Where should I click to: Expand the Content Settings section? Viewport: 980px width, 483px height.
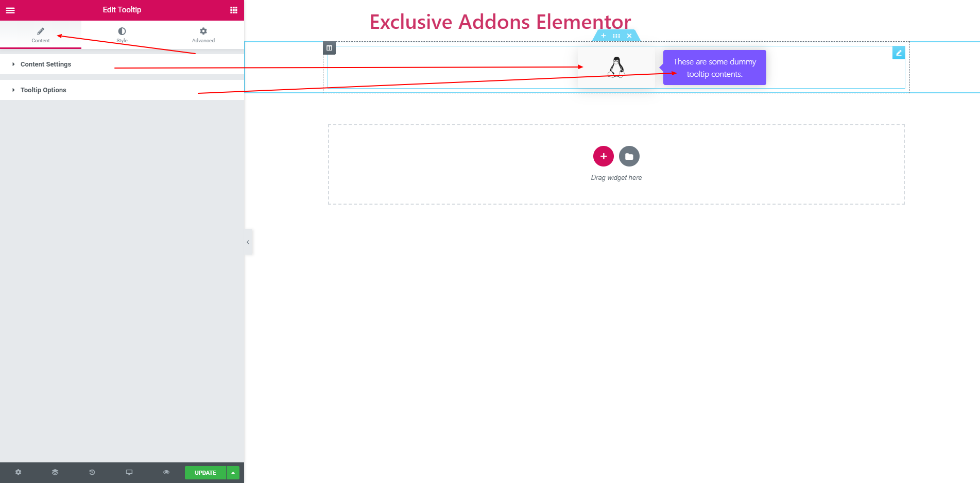pos(122,64)
